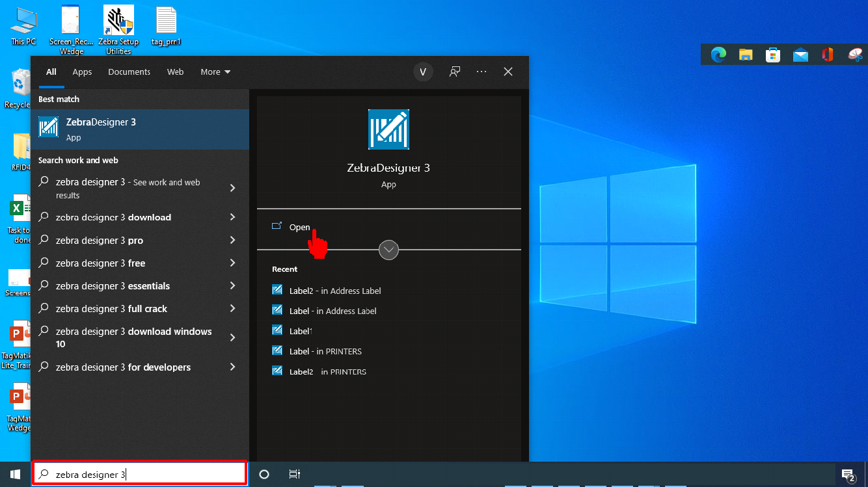Open the Mail app icon
Viewport: 868px width, 487px height.
click(800, 55)
